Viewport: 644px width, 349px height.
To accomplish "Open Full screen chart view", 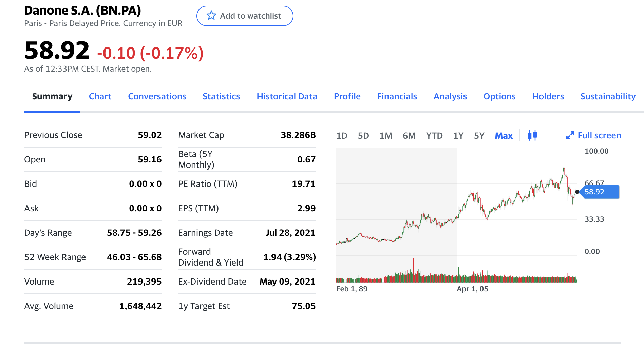I will (593, 135).
